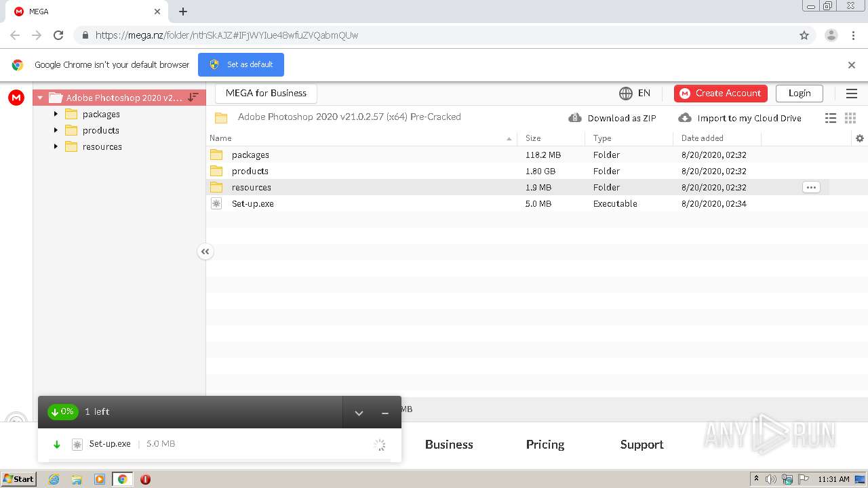The height and width of the screenshot is (488, 868).
Task: Select the Set-up.exe file name
Action: point(253,203)
